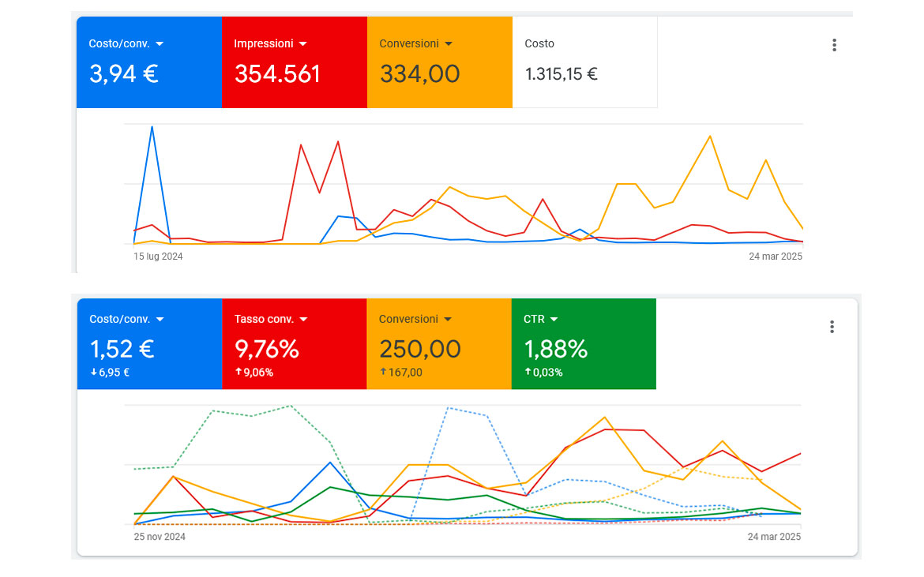The width and height of the screenshot is (924, 577).
Task: Open the three-dot menu on the top chart
Action: [834, 45]
